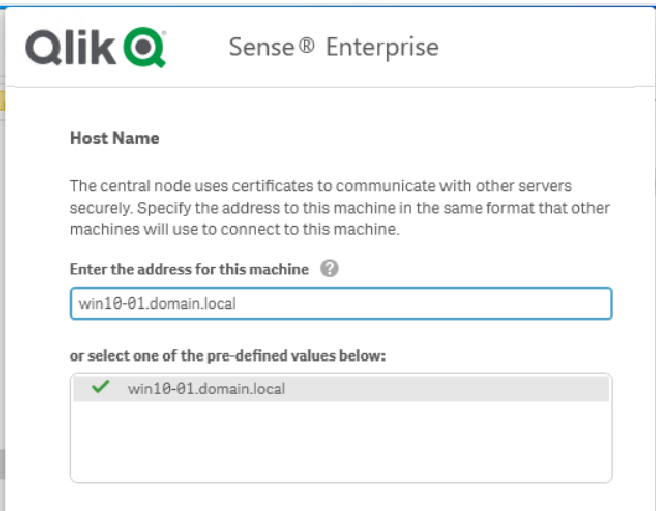
Task: Select pre-defined value win10-01.domain.local
Action: (341, 388)
